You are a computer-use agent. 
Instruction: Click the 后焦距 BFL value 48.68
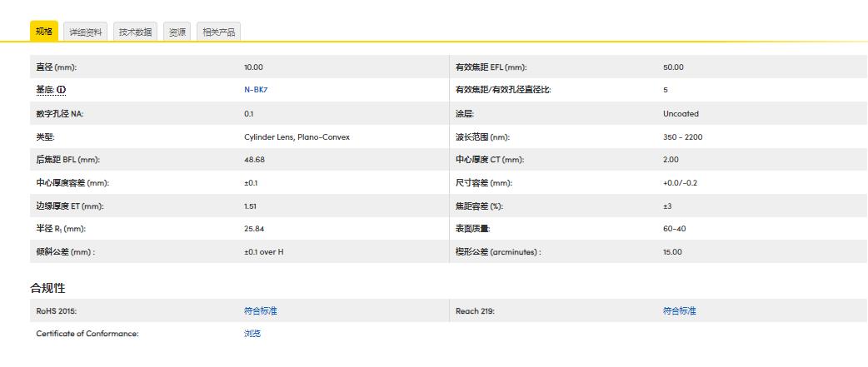pyautogui.click(x=254, y=160)
